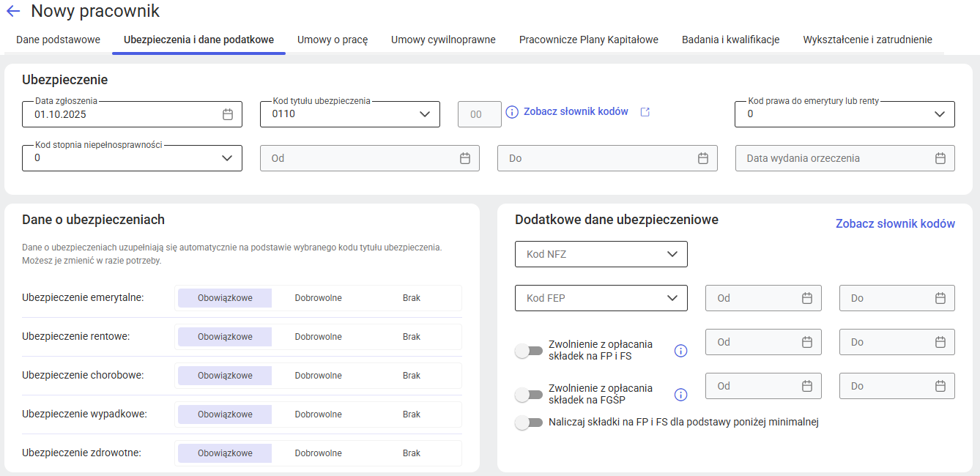Viewport: 980px width, 476px height.
Task: Click info icon beside Zobacz słownik kodów
Action: (512, 112)
